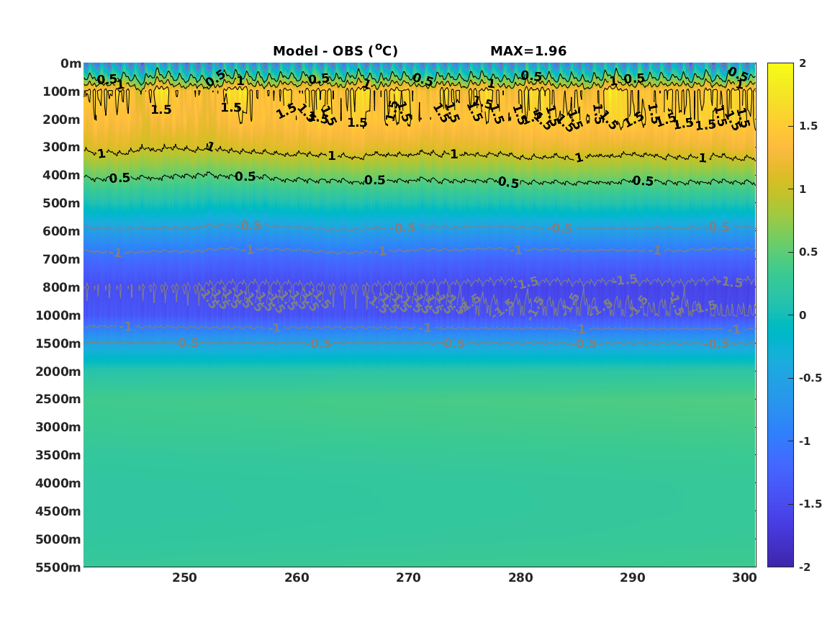Click the y-axis label '4500m'
Viewport: 840px width, 630px height.
58,511
